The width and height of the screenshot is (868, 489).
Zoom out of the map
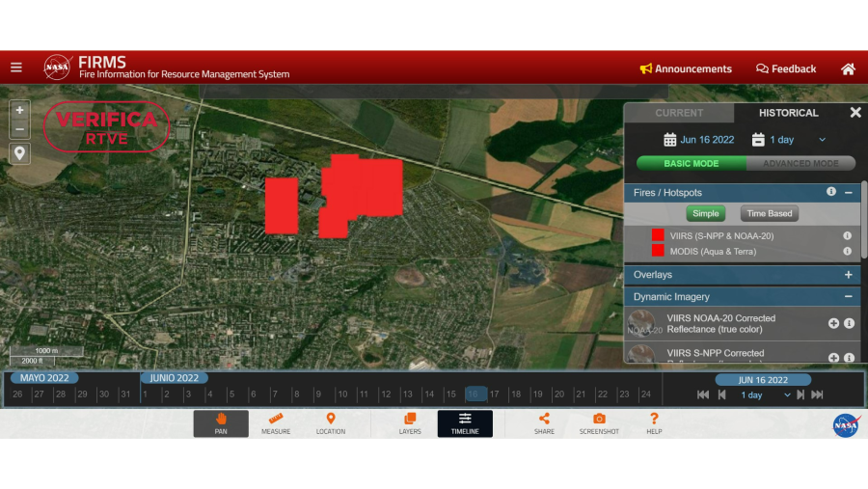pos(19,129)
